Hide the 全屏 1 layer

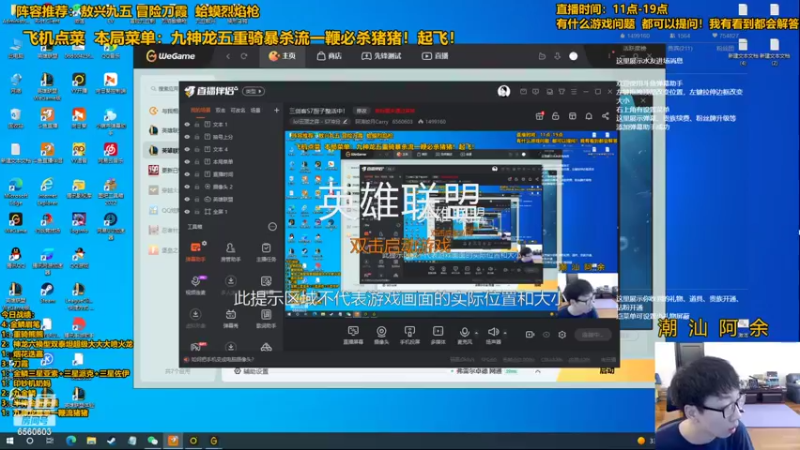tap(187, 211)
